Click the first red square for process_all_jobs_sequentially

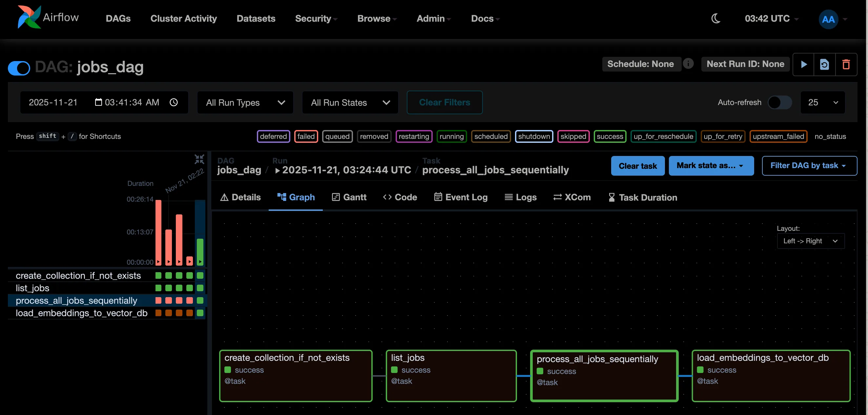[x=158, y=300]
